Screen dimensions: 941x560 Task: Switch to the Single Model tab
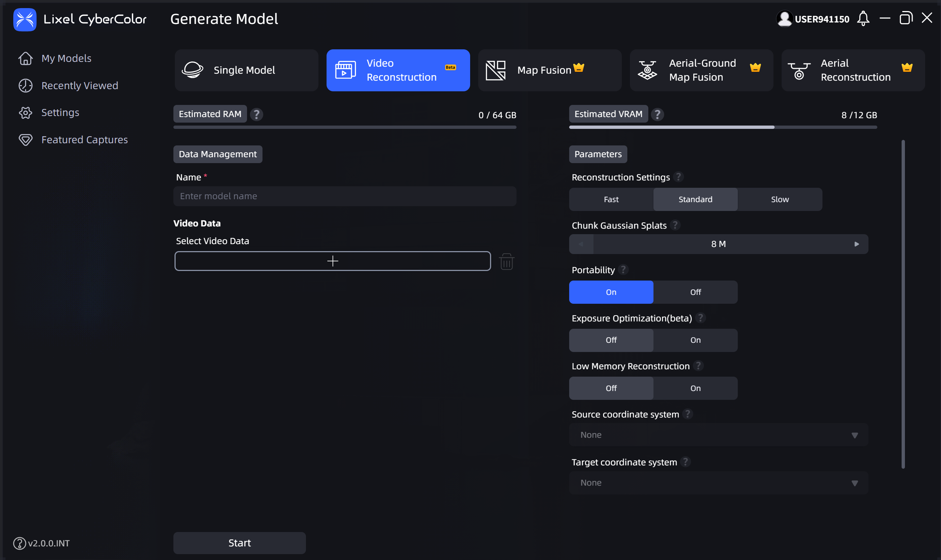point(246,70)
